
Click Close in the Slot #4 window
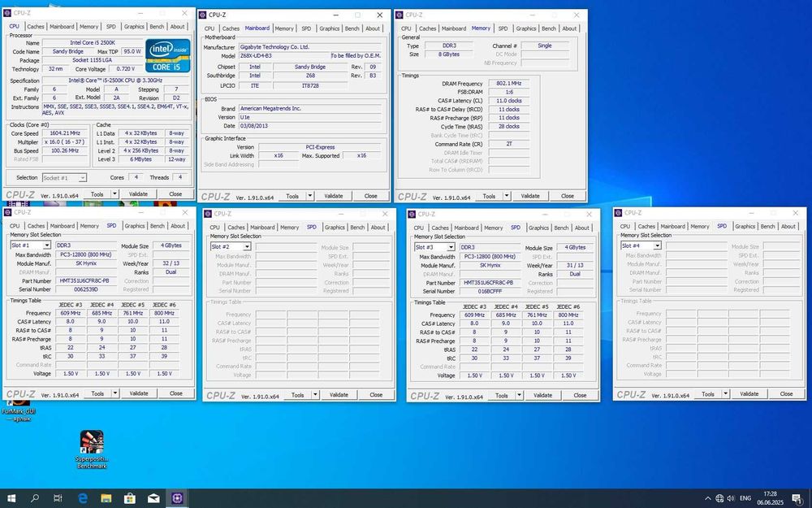point(786,394)
